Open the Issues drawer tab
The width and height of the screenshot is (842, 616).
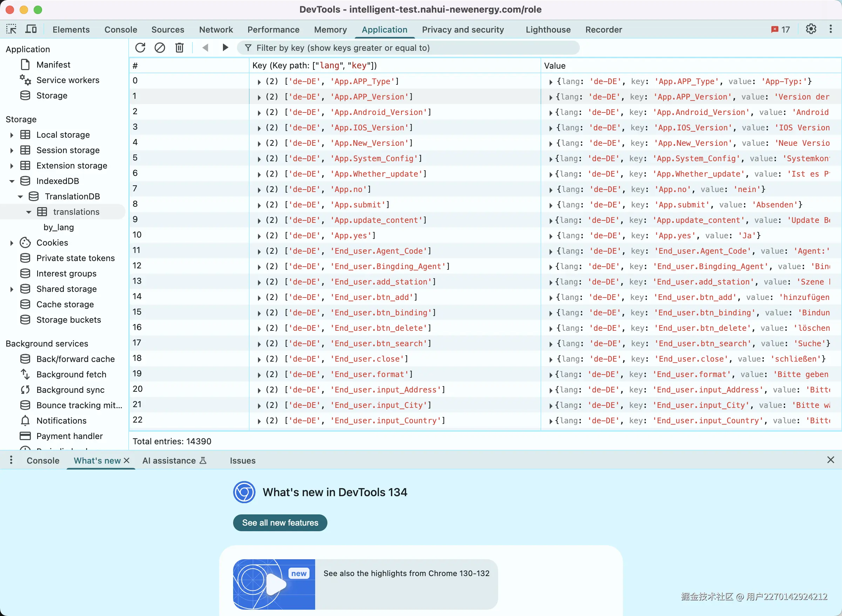click(x=243, y=460)
